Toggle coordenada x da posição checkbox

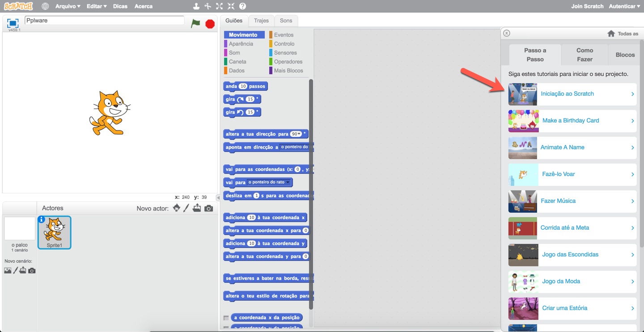point(226,318)
